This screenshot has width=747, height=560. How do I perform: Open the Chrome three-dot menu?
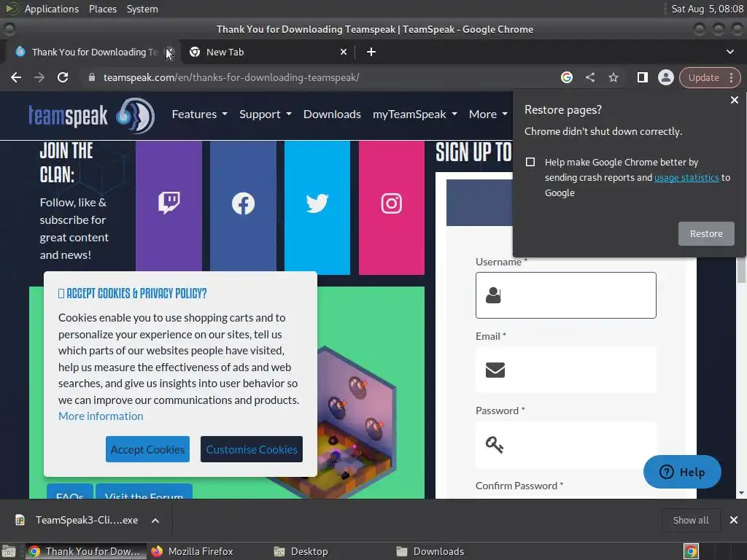731,77
